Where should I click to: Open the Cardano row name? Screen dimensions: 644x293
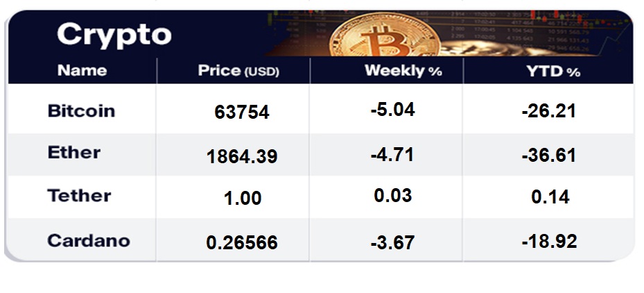(x=89, y=241)
